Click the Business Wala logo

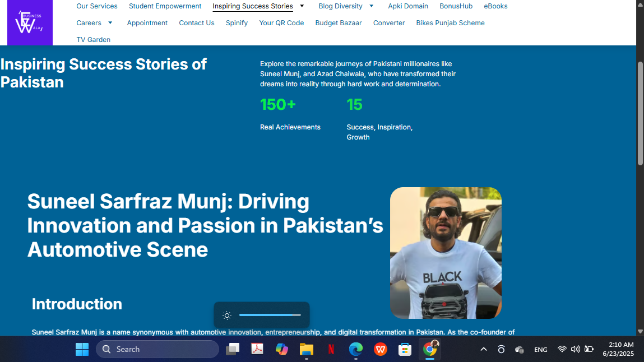30,22
